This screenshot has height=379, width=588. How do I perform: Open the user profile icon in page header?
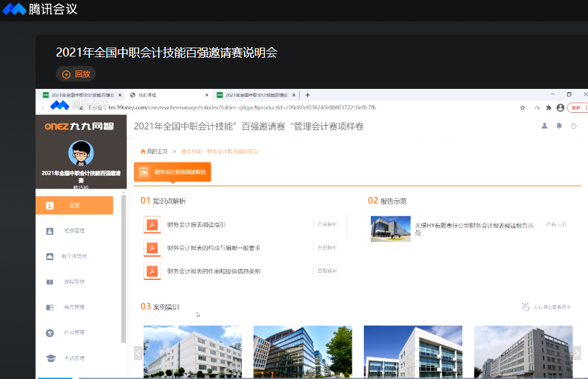click(544, 126)
